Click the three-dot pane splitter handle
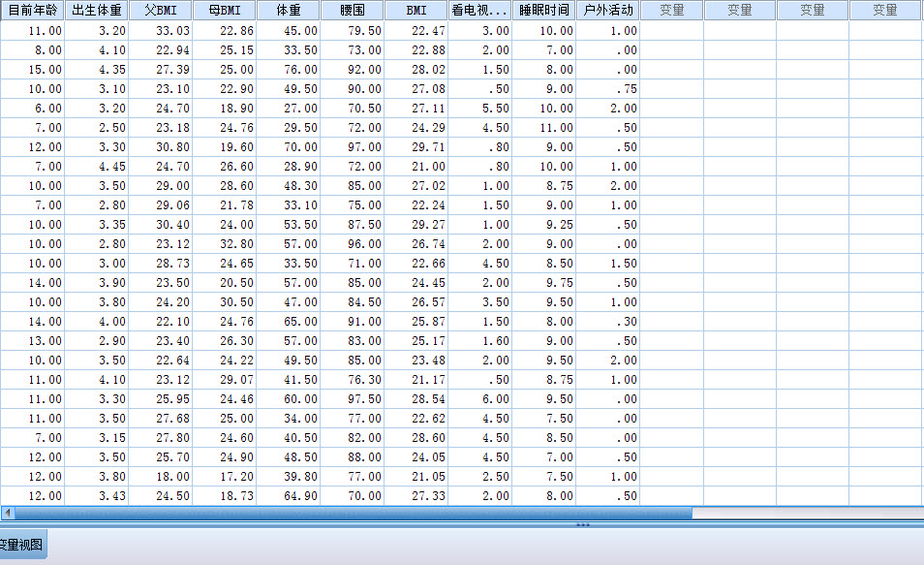The width and height of the screenshot is (924, 565). [583, 524]
